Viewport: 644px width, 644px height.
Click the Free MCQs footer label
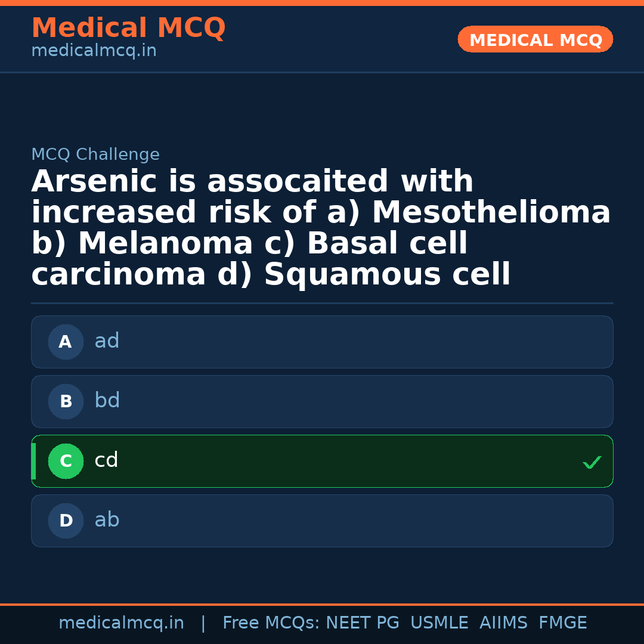click(x=271, y=623)
